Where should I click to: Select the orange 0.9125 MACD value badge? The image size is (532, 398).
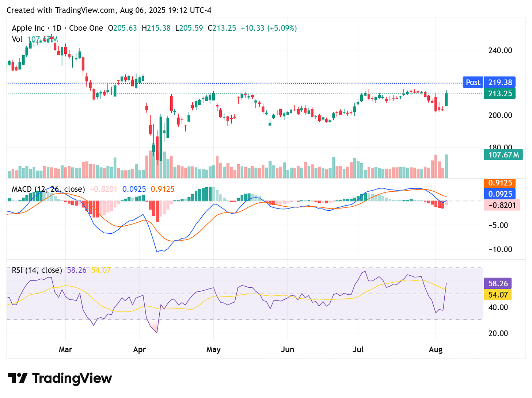499,183
